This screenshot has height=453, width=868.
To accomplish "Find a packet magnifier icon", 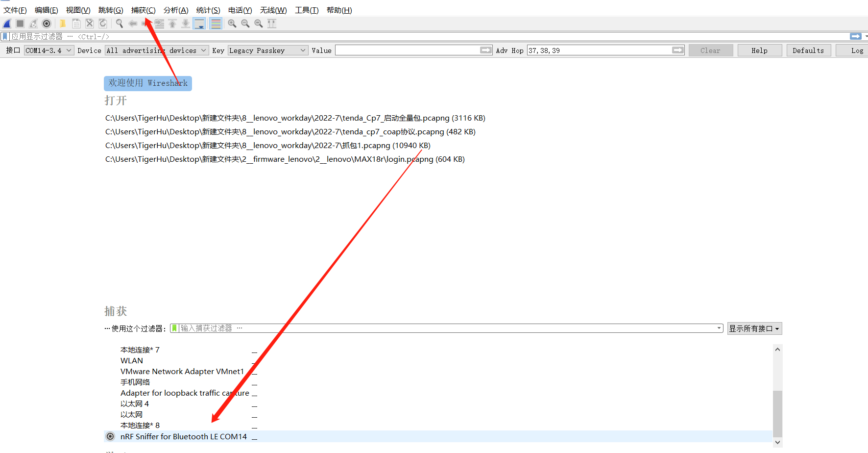I will coord(119,24).
